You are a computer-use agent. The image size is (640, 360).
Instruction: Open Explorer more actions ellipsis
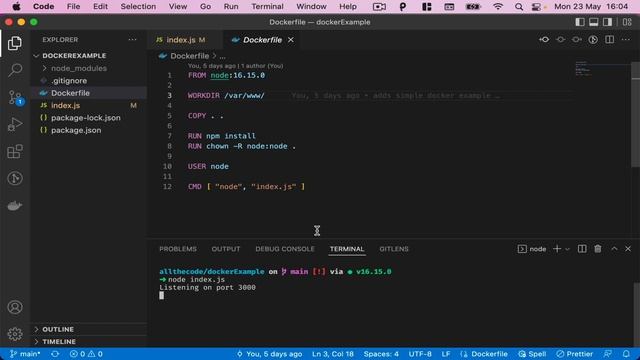(132, 40)
